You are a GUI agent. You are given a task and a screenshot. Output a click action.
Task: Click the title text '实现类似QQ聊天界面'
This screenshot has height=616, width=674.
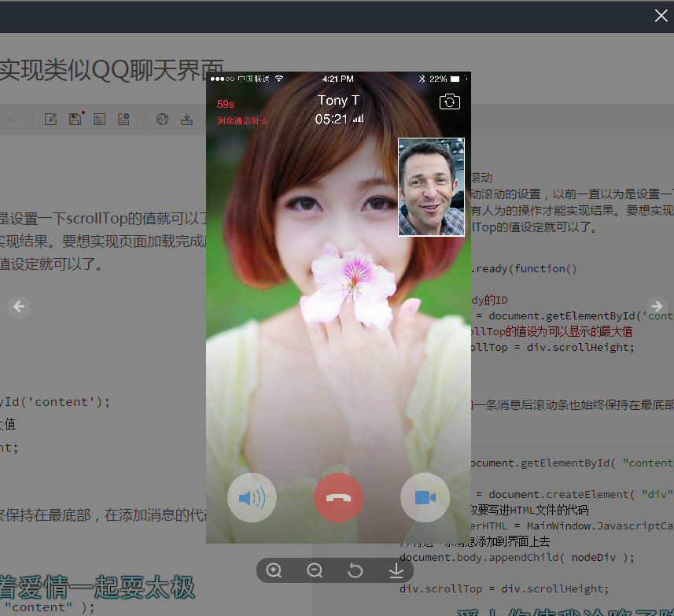(112, 70)
